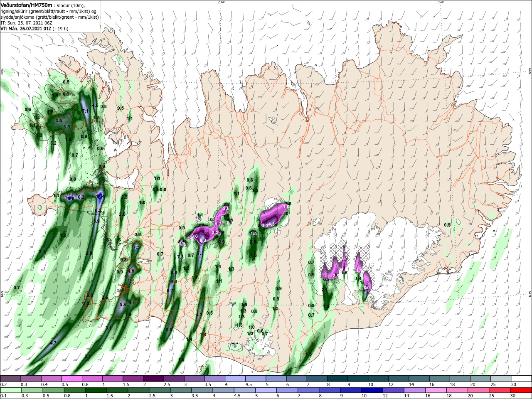Click the '12' label in the lower legend row
This screenshot has height=399, width=532.
click(x=385, y=396)
